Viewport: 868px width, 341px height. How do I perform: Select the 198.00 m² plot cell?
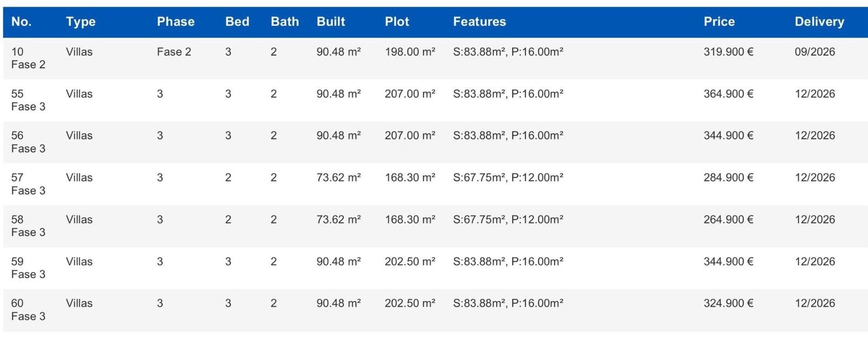point(410,52)
